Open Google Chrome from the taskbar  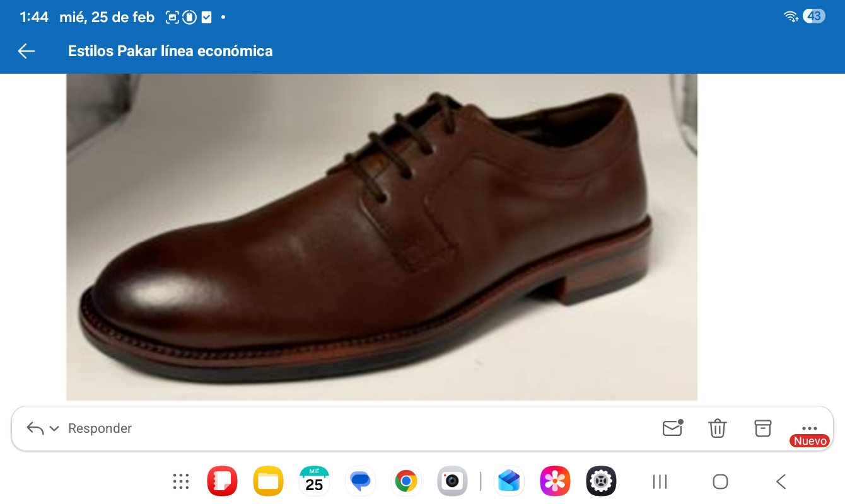coord(406,481)
